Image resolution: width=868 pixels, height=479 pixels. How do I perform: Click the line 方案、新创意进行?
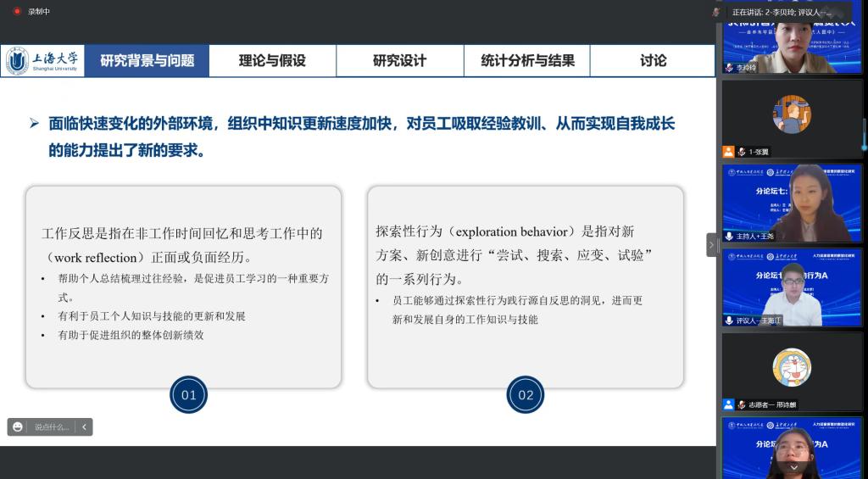click(515, 255)
